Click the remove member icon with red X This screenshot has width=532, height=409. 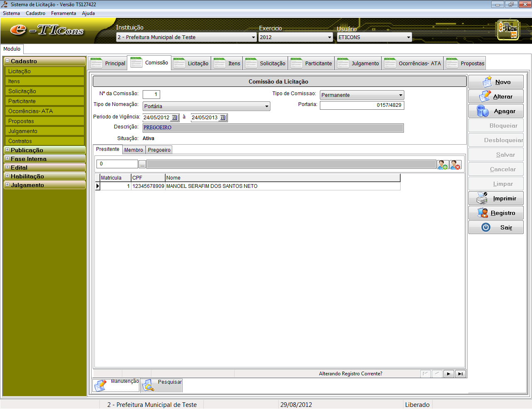pyautogui.click(x=455, y=165)
